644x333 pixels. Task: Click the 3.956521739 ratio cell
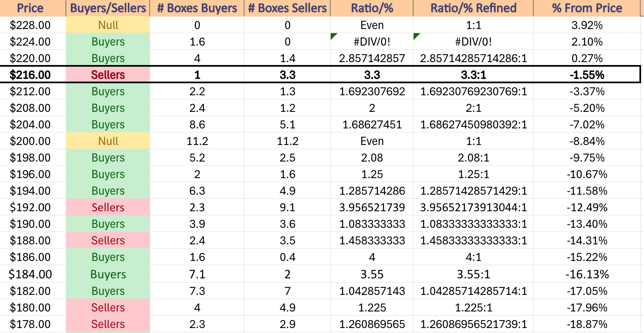(372, 208)
